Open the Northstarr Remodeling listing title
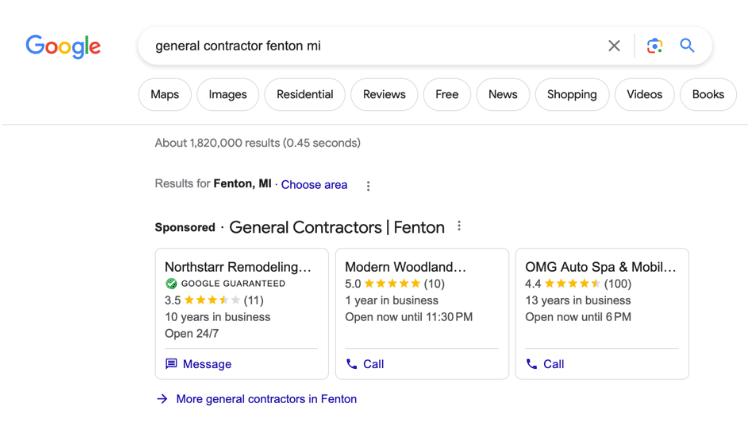Screen dimensions: 755x432 point(238,267)
